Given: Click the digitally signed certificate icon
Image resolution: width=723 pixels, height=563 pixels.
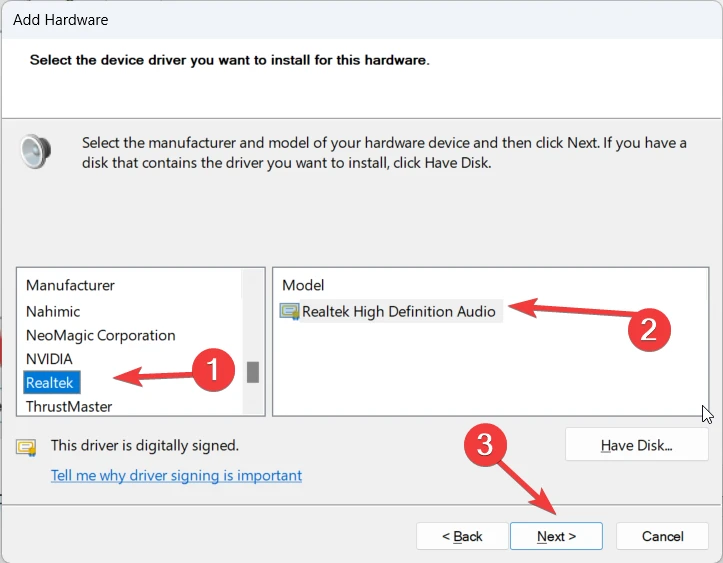Looking at the screenshot, I should click(26, 447).
